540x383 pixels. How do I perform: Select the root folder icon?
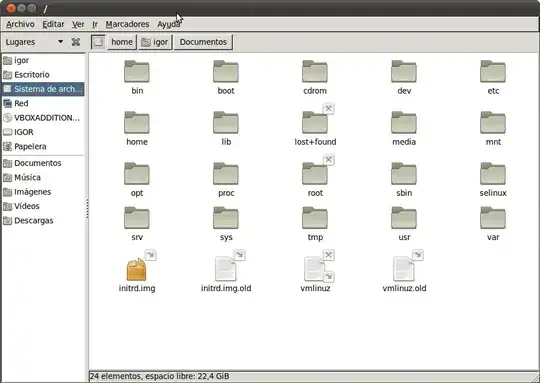tap(315, 174)
